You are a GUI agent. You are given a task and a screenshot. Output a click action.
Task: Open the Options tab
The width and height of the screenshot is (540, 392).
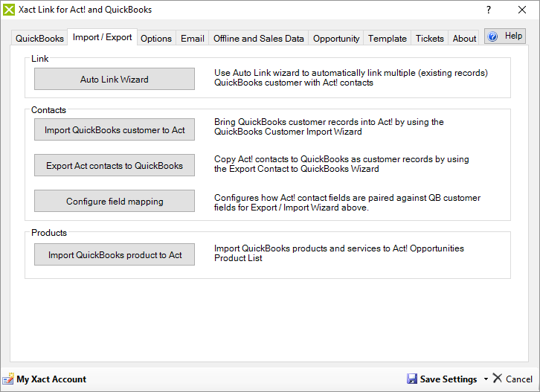pyautogui.click(x=156, y=38)
